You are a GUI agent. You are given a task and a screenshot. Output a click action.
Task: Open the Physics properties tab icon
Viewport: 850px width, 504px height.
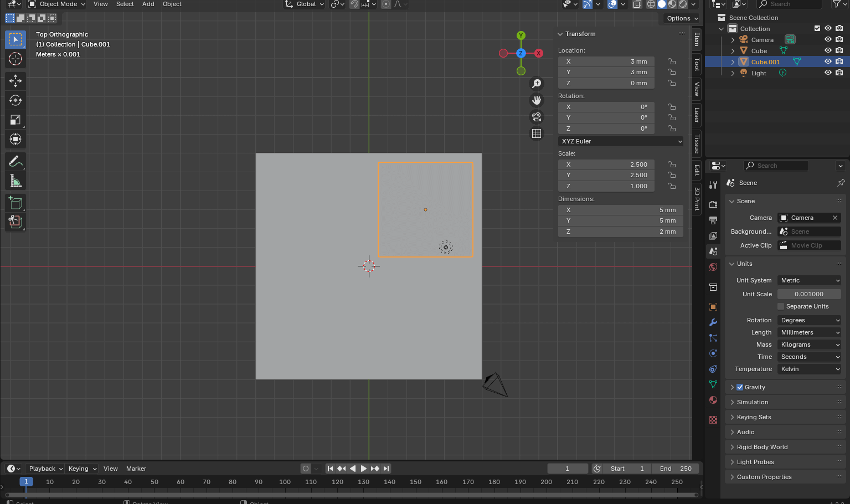click(713, 353)
